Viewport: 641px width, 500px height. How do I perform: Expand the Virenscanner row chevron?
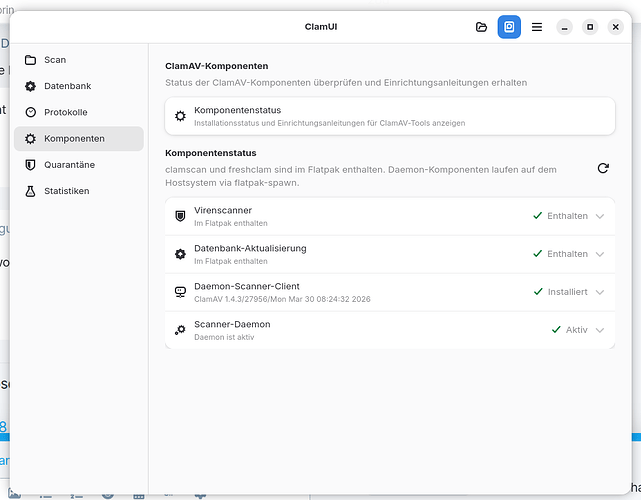600,216
